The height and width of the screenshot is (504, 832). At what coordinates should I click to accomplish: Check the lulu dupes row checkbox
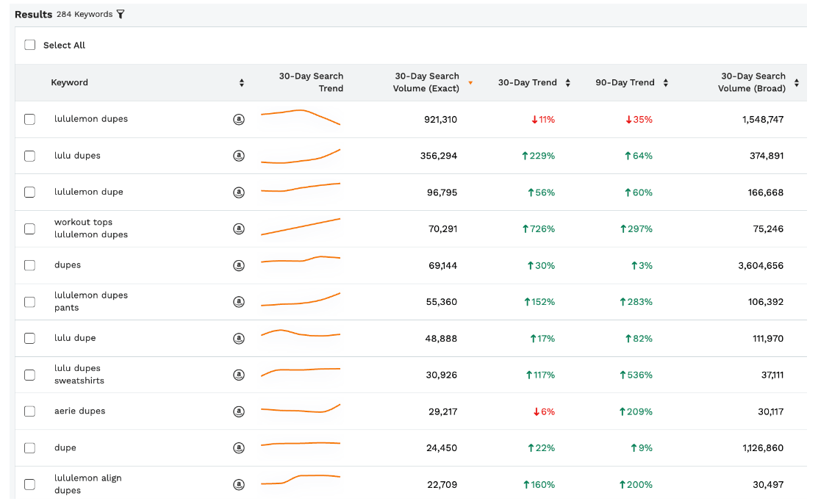point(29,156)
